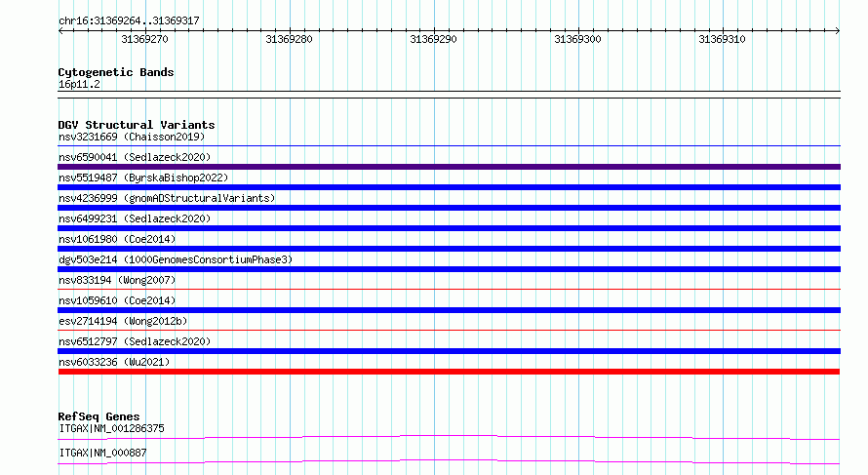Click the blue bar under dgv503e214
This screenshot has height=475, width=868.
(x=449, y=269)
